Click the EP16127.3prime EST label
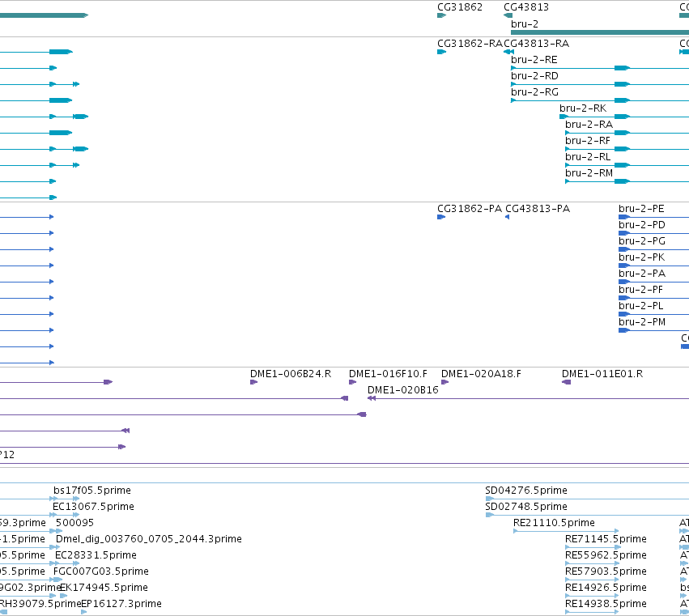The image size is (689, 616). pyautogui.click(x=121, y=604)
